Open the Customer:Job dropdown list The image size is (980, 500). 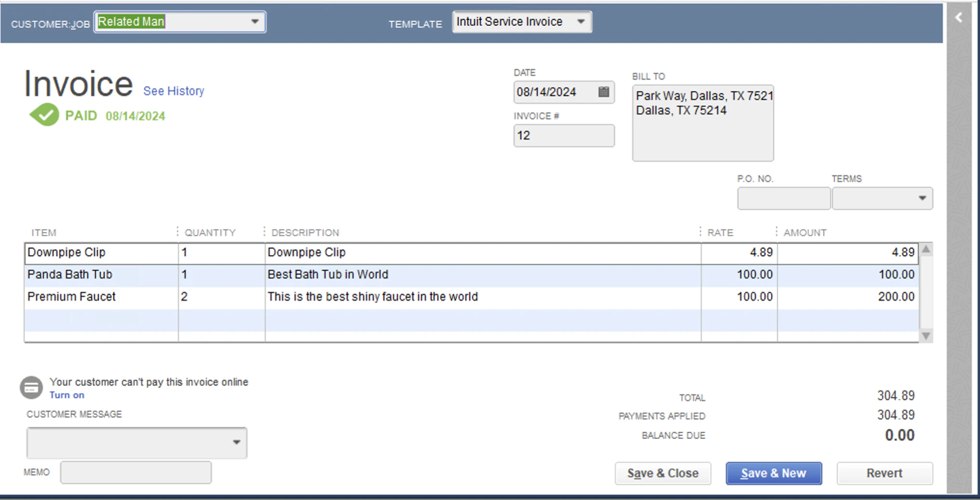click(x=255, y=22)
